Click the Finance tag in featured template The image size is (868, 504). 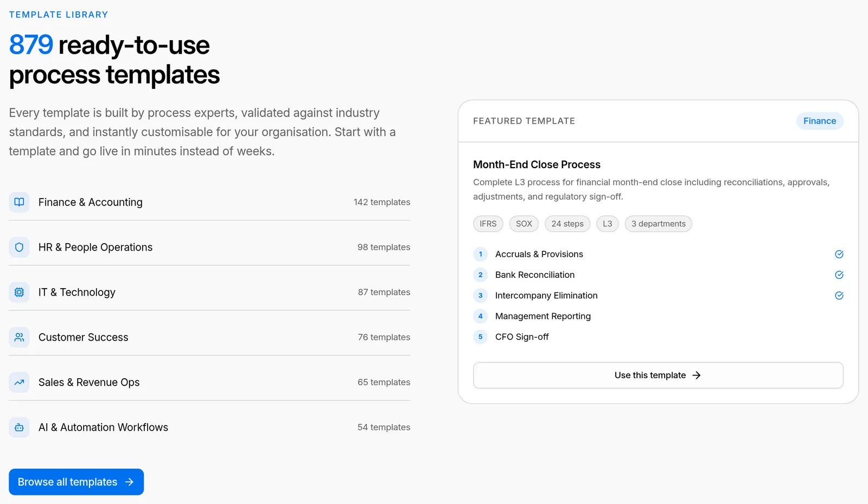pos(820,121)
